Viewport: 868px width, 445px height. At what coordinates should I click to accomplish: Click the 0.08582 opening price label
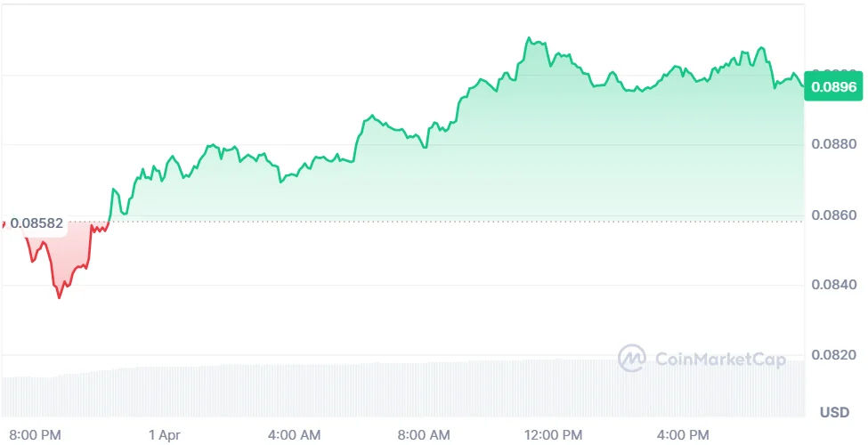tap(37, 223)
